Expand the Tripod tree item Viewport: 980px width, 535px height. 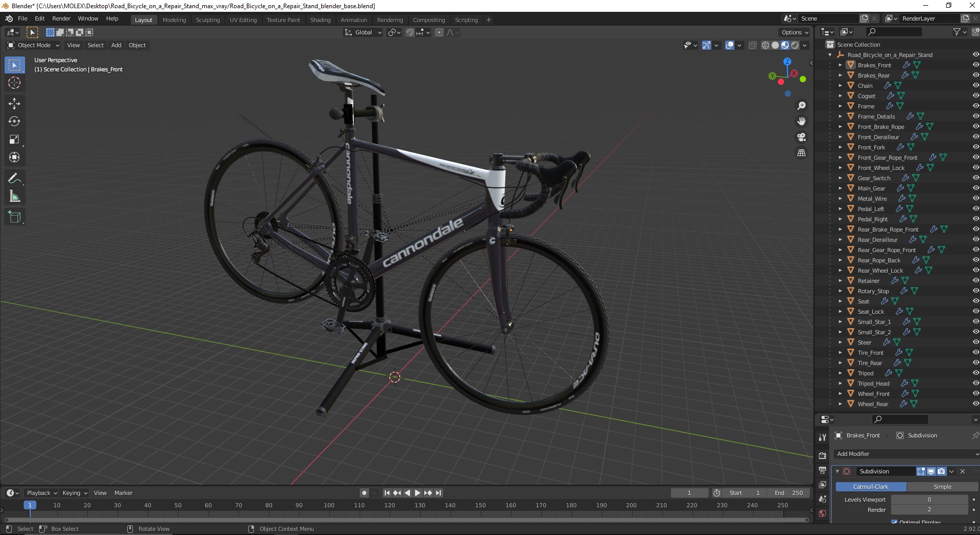pyautogui.click(x=840, y=373)
